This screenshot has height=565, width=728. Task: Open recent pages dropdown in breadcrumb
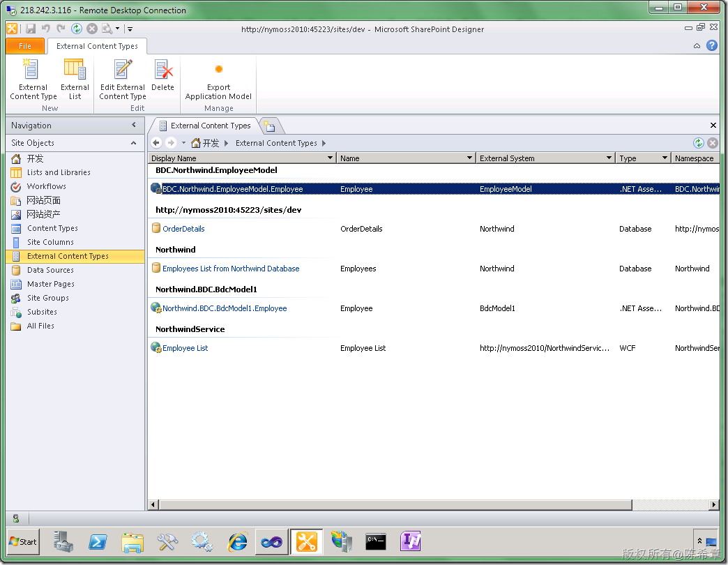[x=183, y=143]
